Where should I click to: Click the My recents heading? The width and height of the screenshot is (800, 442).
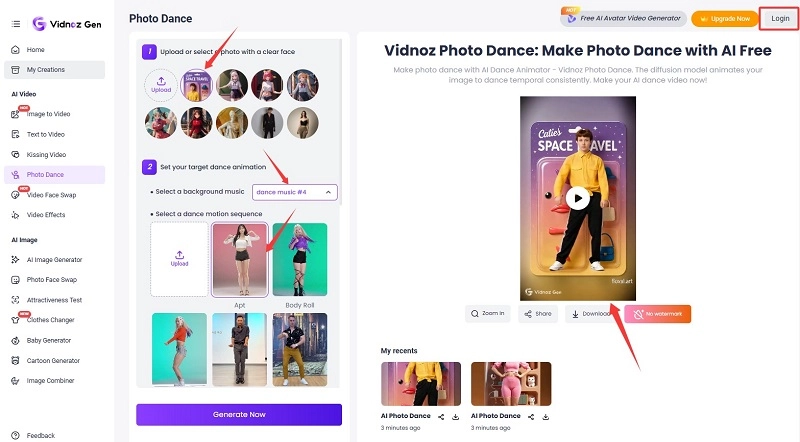click(x=399, y=351)
